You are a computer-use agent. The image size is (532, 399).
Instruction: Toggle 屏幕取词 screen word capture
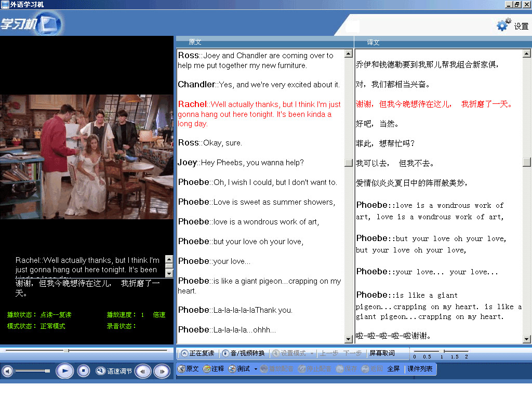point(382,353)
